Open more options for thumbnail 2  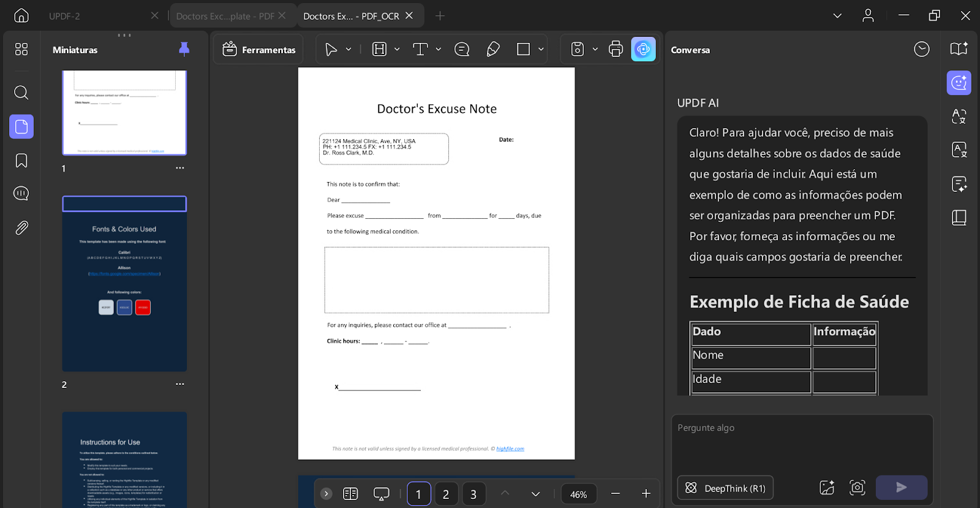coord(180,384)
